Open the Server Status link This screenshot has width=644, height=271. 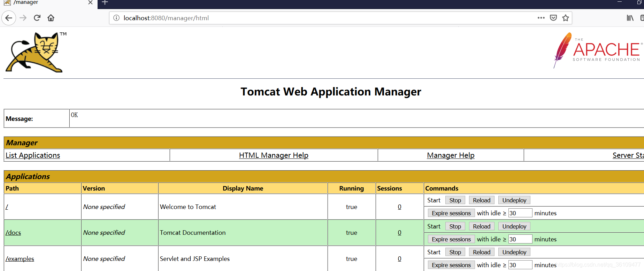pyautogui.click(x=628, y=155)
